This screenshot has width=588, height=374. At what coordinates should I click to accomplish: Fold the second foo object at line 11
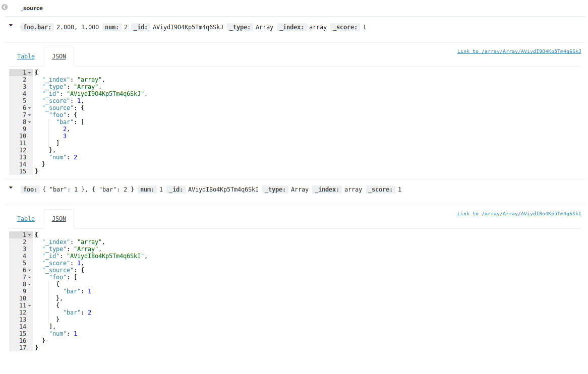point(30,305)
